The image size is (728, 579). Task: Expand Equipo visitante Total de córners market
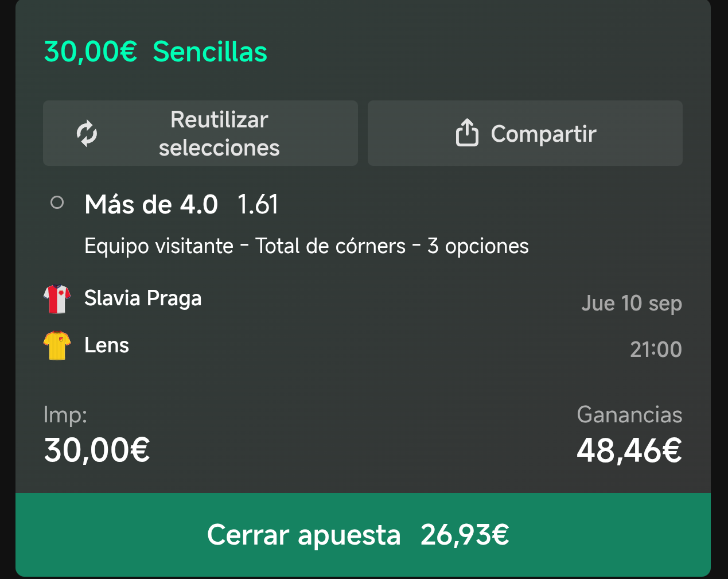[x=306, y=246]
